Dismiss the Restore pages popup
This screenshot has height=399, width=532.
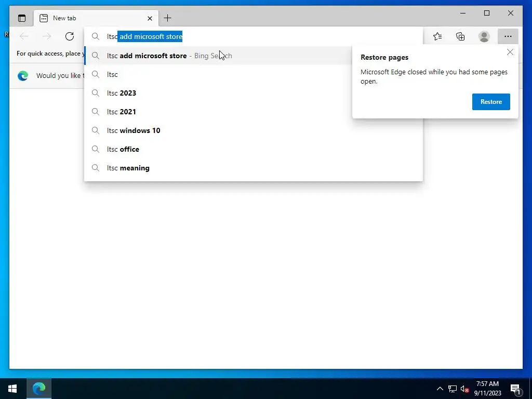coord(510,52)
